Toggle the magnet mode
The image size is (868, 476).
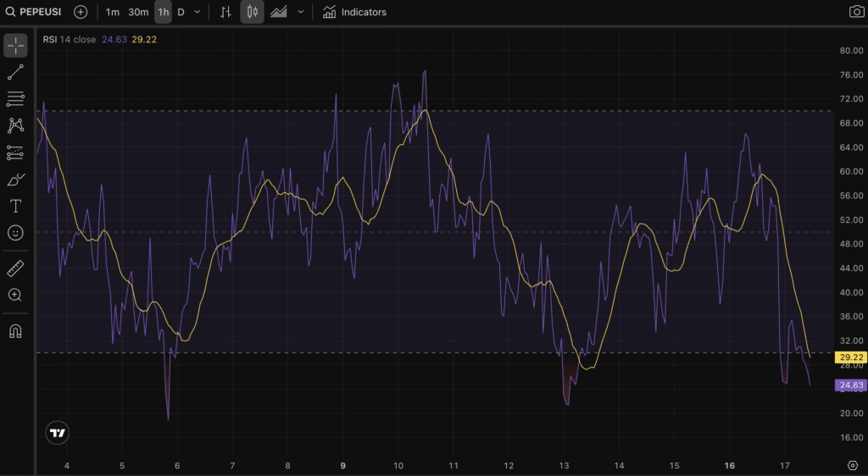tap(15, 331)
